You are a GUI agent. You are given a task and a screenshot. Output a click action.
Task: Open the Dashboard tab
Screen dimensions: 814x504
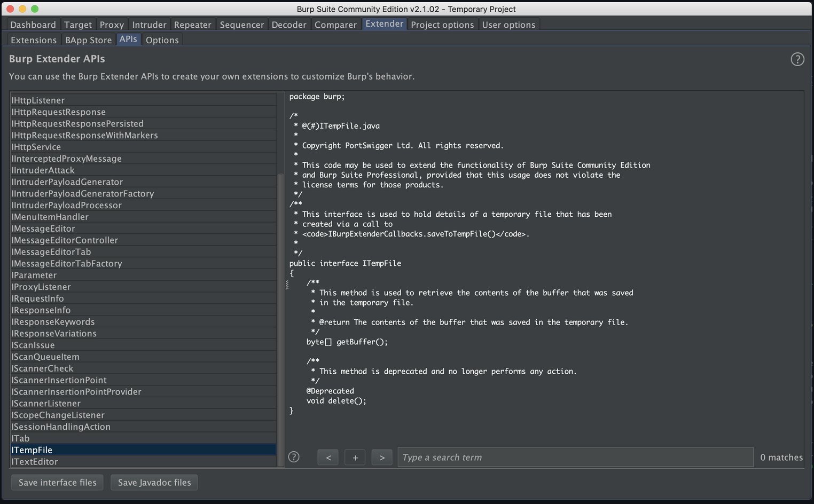point(33,25)
